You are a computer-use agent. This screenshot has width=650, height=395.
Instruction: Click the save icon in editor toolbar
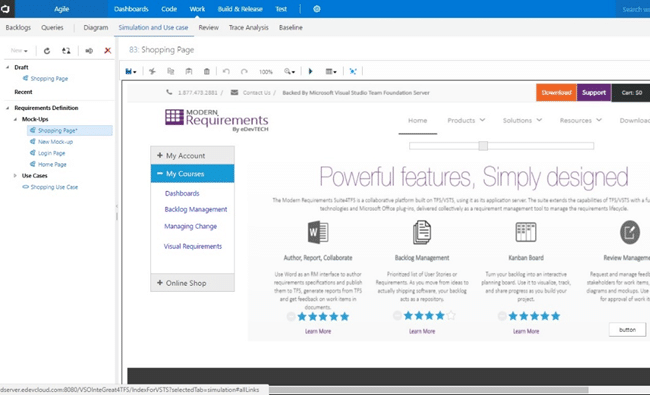click(129, 71)
